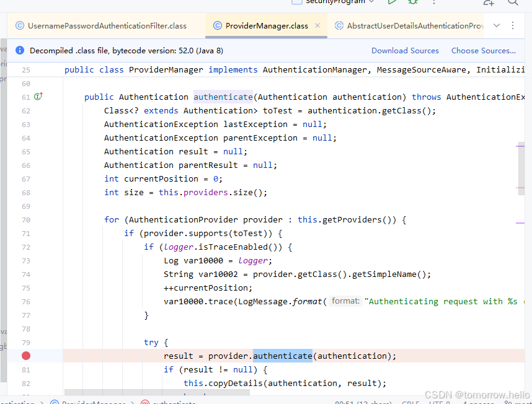Click line number 62 in the gutter
This screenshot has height=404, width=532.
[x=26, y=111]
